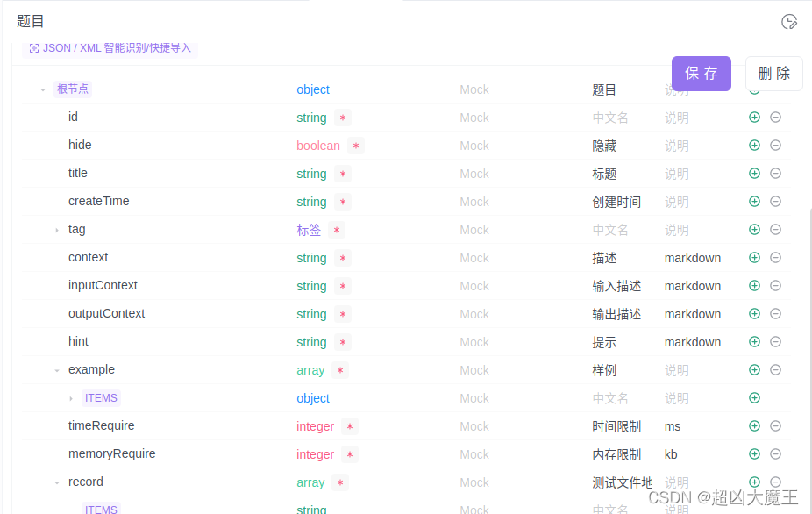Screen dimensions: 812x514
Task: Edit the createTime field name
Action: tap(99, 201)
